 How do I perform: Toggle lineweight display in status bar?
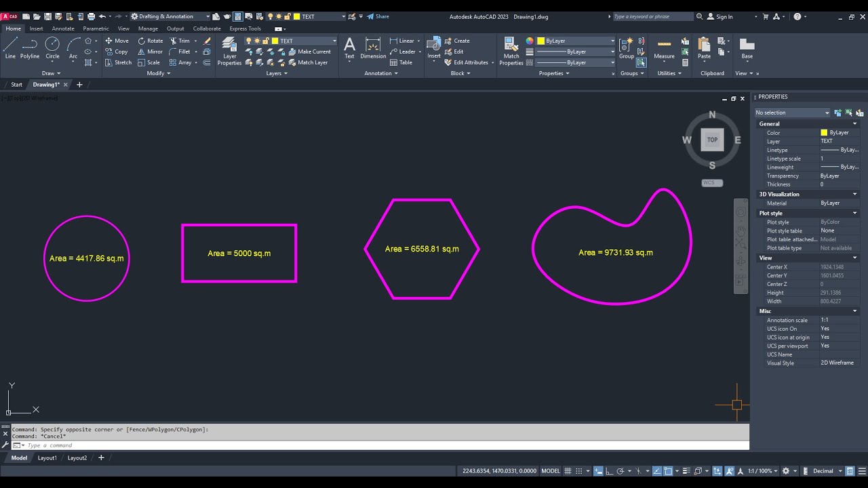686,471
